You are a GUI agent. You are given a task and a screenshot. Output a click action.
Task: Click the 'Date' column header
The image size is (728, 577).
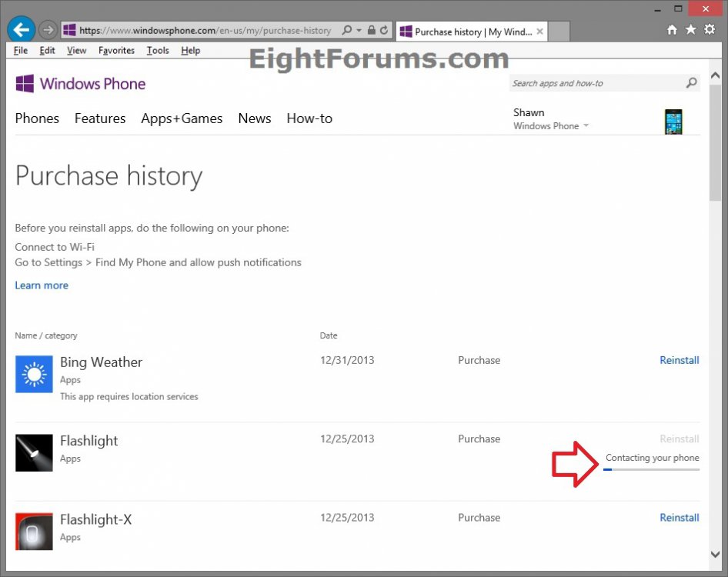tap(329, 335)
